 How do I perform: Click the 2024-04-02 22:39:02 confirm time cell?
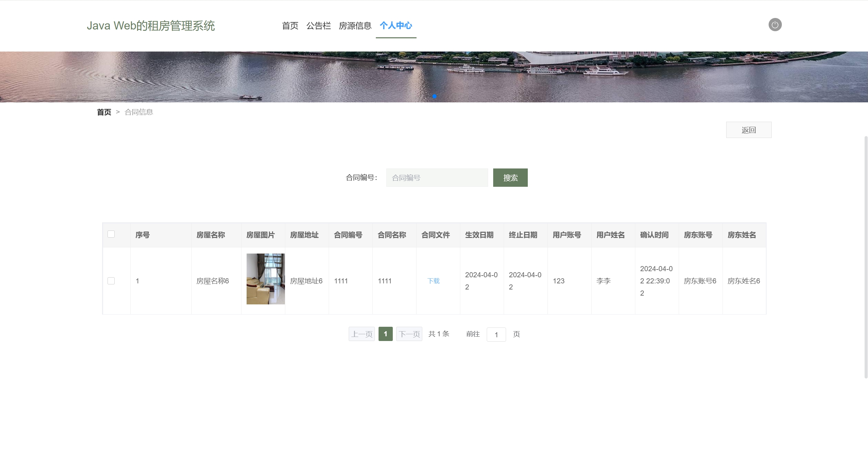(656, 281)
